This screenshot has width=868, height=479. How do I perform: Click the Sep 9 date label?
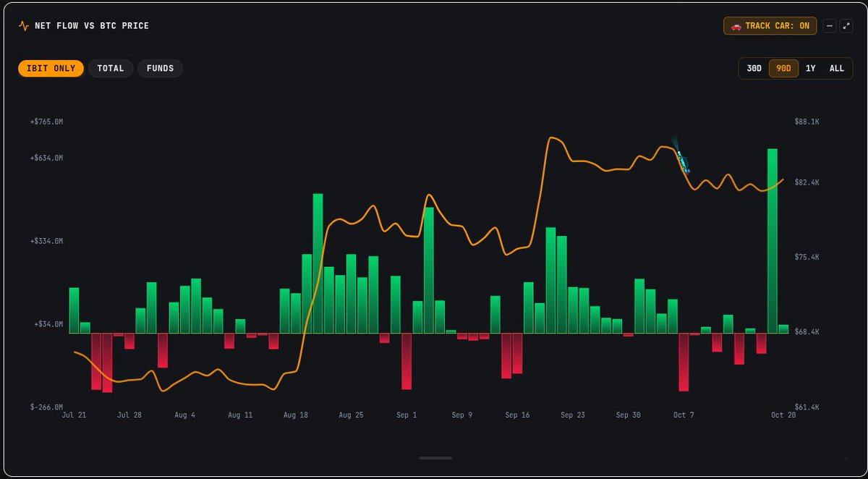pos(462,415)
